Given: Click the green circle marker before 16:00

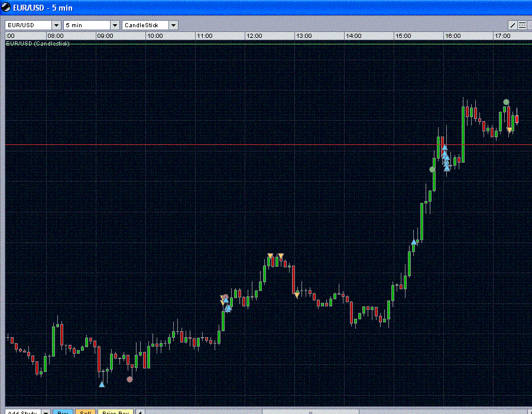Looking at the screenshot, I should tap(432, 169).
